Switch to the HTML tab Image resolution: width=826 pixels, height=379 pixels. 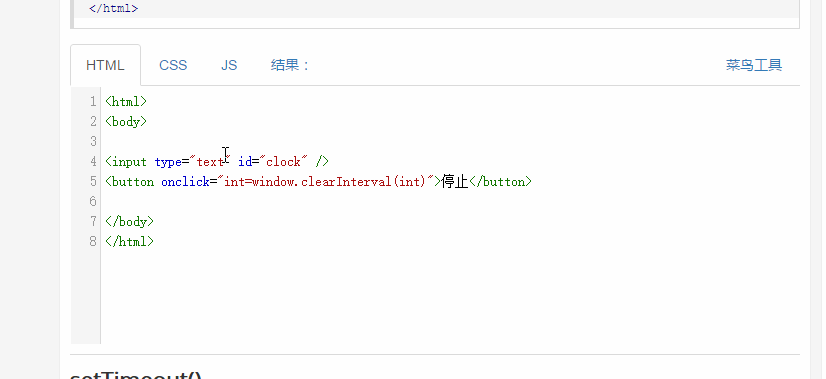pyautogui.click(x=105, y=65)
